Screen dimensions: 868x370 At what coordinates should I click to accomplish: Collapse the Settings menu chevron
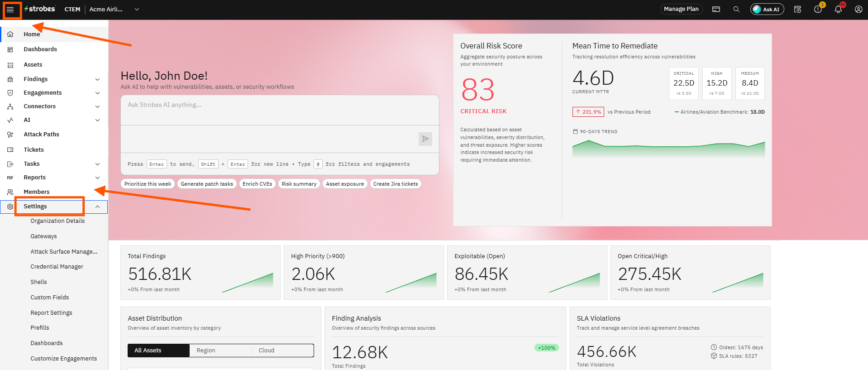[x=97, y=207]
